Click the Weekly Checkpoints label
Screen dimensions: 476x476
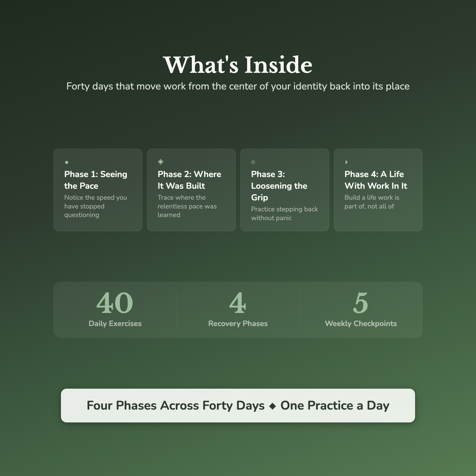point(361,323)
